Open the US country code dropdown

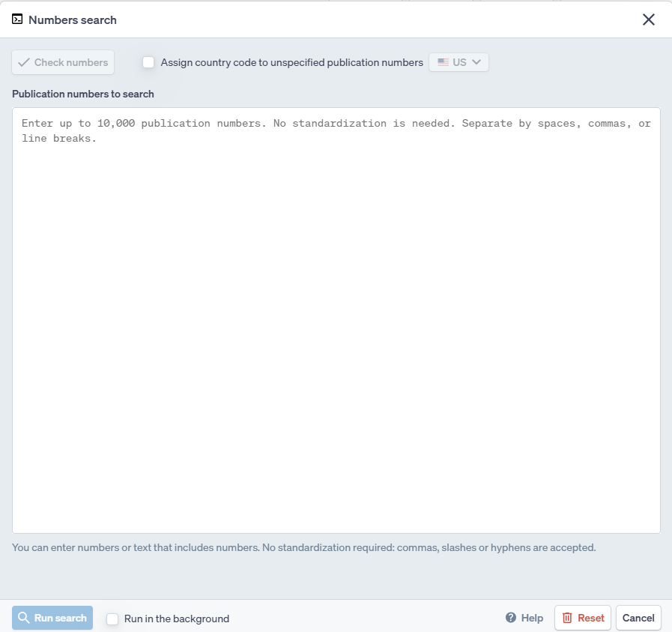pos(459,62)
